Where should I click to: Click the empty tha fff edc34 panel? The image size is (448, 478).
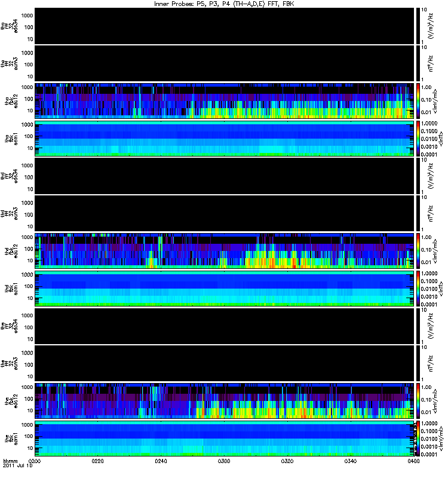[x=225, y=26]
